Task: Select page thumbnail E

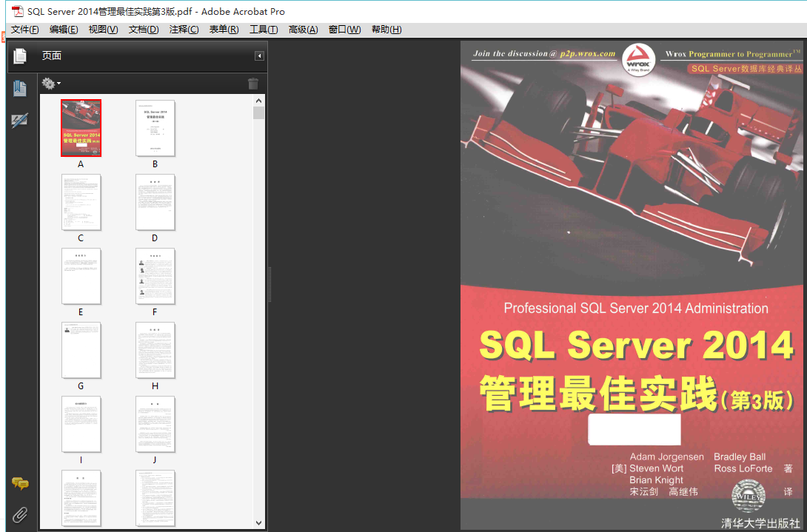Action: pos(81,276)
